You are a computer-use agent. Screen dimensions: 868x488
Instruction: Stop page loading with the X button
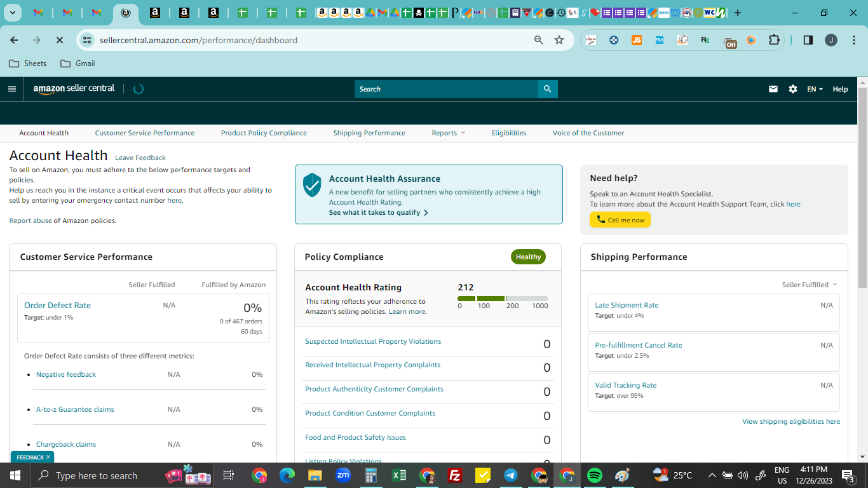coord(59,40)
